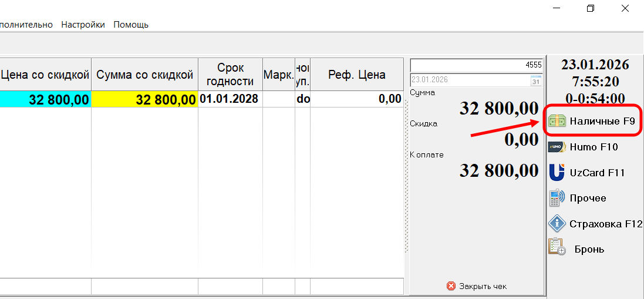Click the Прочее label
This screenshot has width=644, height=299.
click(x=588, y=198)
